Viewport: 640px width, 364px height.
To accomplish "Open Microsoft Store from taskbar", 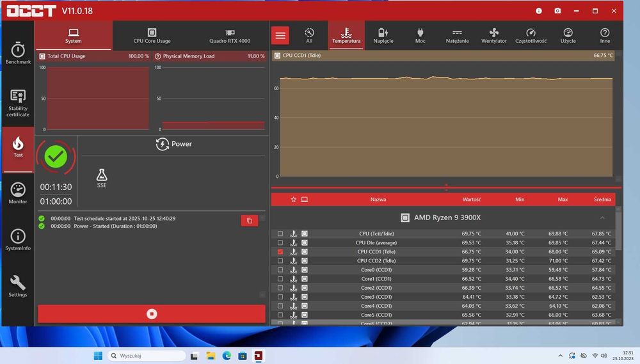I will point(243,356).
